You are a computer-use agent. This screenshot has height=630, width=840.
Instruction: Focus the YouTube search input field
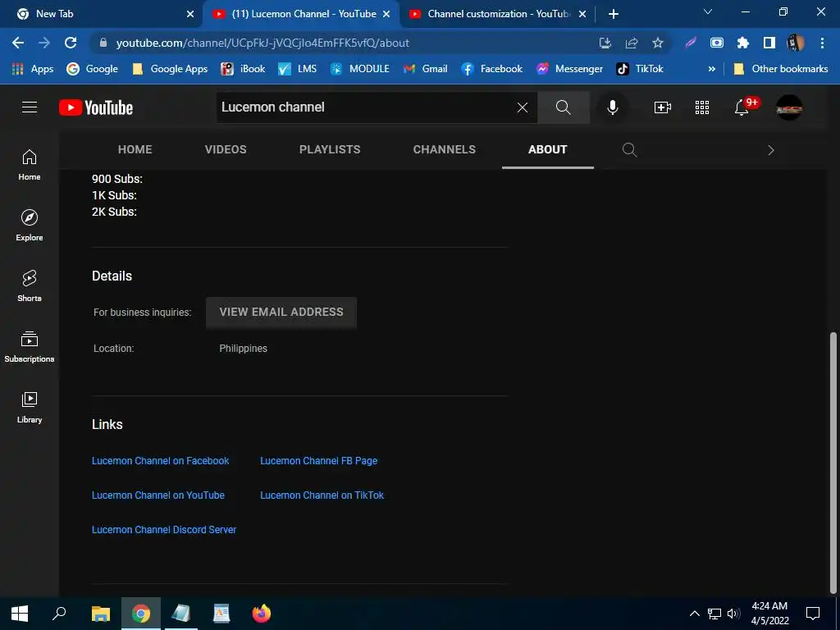pos(364,107)
